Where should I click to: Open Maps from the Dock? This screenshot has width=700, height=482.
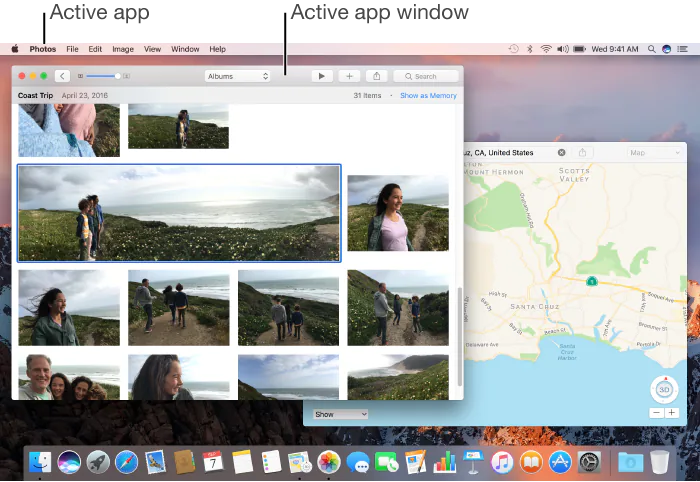(x=300, y=461)
